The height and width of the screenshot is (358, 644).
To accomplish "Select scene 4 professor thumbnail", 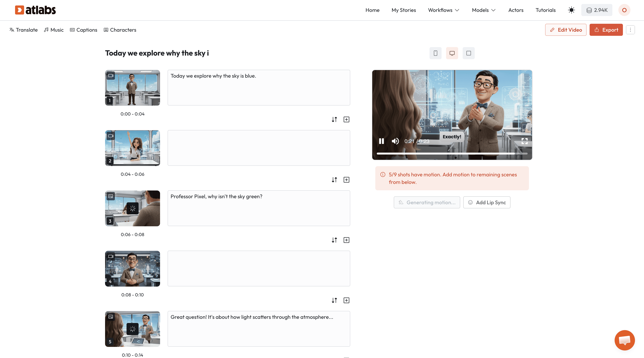I will 133,269.
